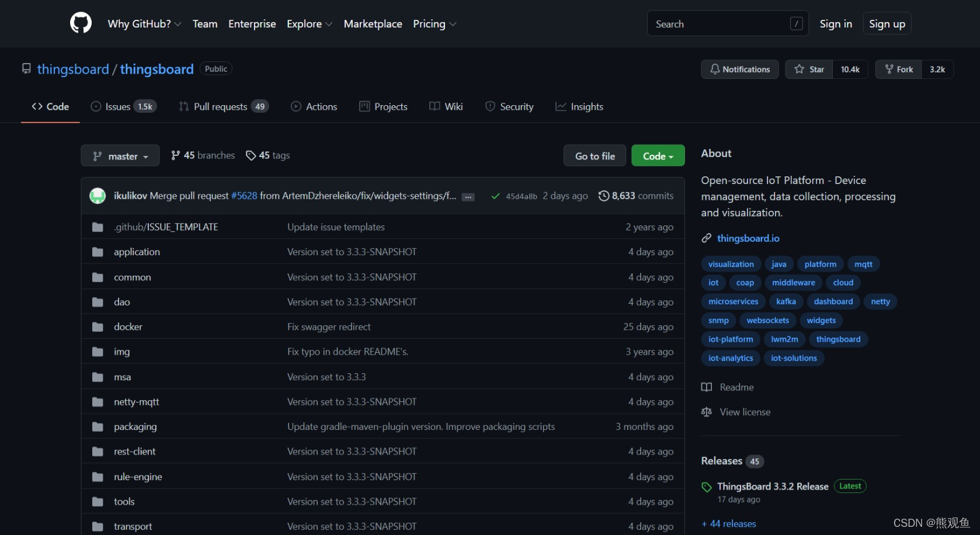Click the commit history clock icon
980x535 pixels.
tap(603, 196)
